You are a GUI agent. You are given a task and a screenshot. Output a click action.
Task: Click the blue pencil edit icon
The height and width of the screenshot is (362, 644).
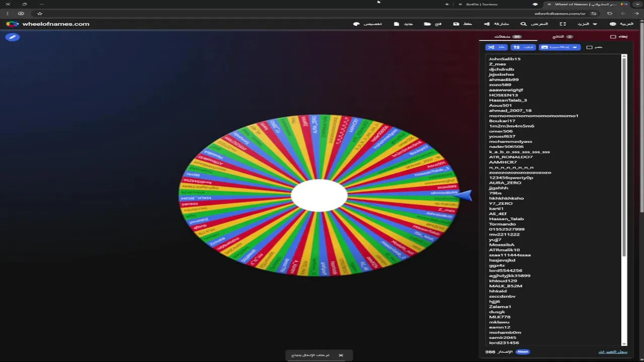[x=13, y=37]
